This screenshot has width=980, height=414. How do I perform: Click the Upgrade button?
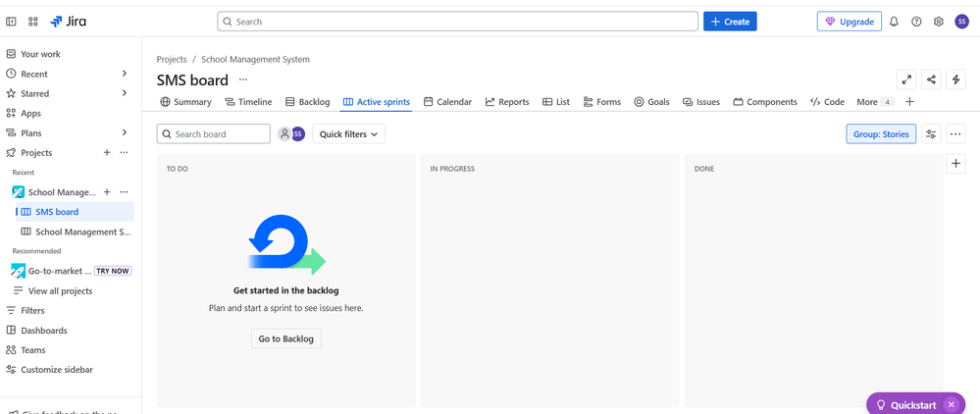(x=850, y=22)
